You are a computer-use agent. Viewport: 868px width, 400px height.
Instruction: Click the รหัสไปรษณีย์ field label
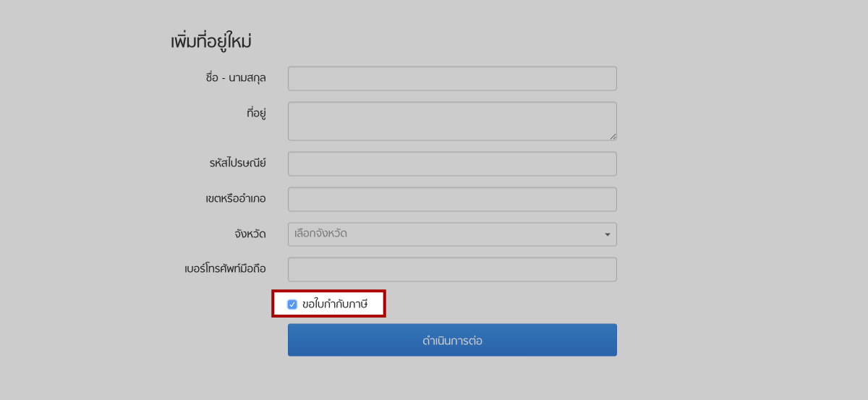click(x=238, y=163)
